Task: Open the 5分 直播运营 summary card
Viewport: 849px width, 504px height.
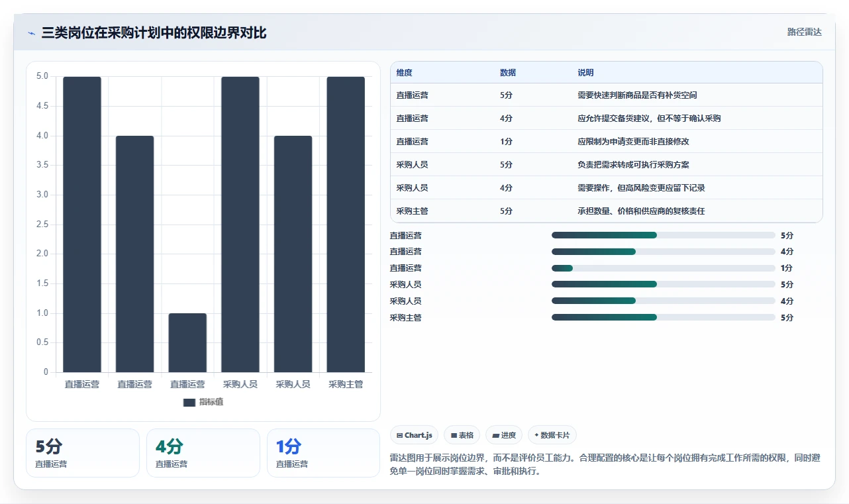Action: point(83,453)
